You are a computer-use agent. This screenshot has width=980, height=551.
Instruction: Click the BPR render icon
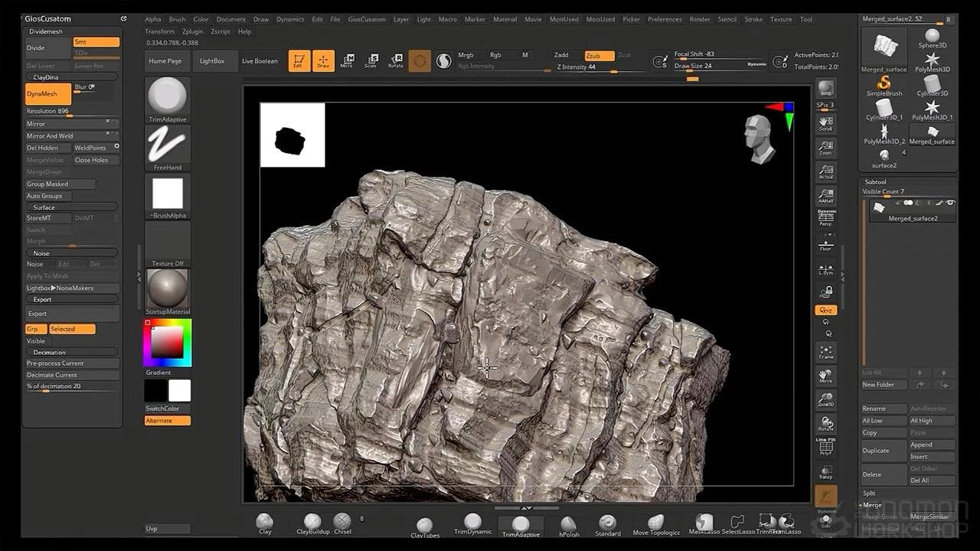click(825, 88)
